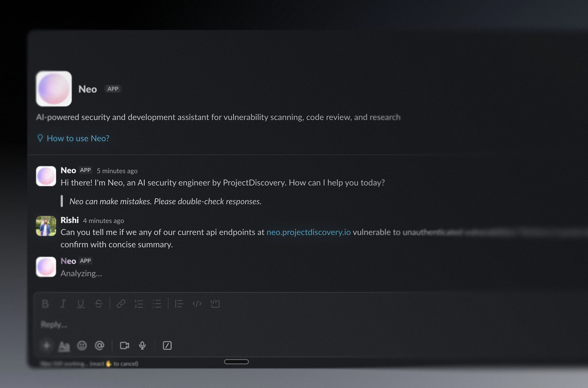Toggle italic formatting in the reply toolbar
Screen dimensions: 588x388
(63, 304)
